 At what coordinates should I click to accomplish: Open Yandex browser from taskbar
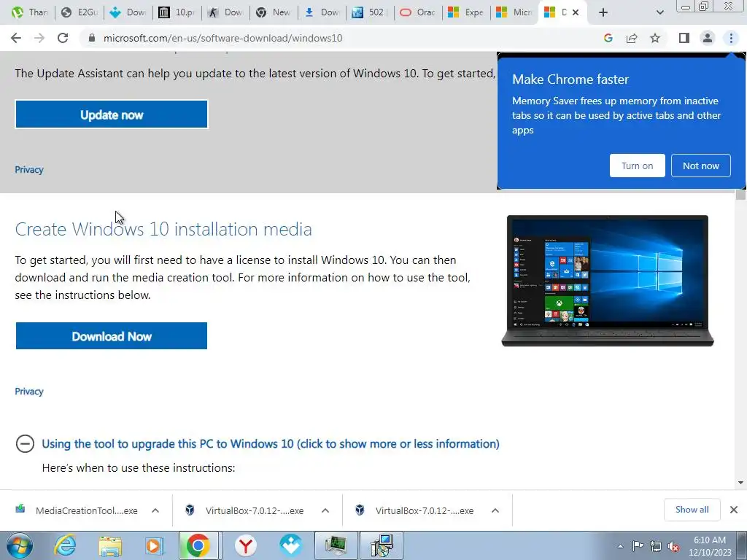(245, 545)
